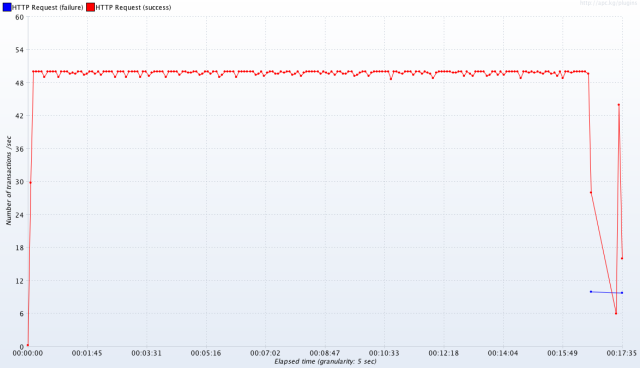Click the y-axis value 30

[20, 182]
